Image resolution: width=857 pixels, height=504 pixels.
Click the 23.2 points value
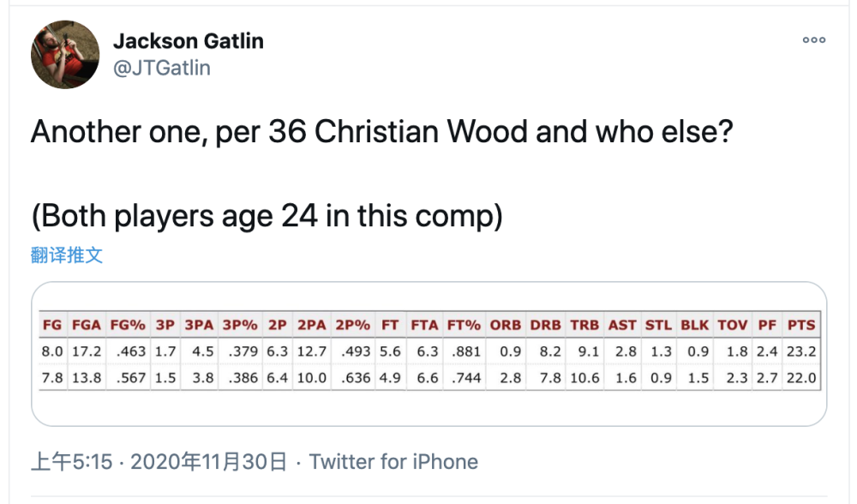(801, 351)
